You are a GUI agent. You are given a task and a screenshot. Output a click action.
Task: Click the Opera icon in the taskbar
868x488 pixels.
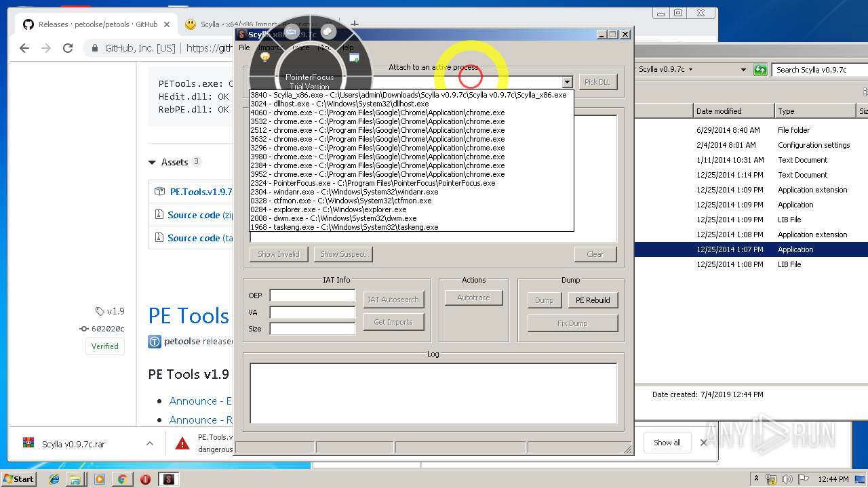click(x=145, y=479)
